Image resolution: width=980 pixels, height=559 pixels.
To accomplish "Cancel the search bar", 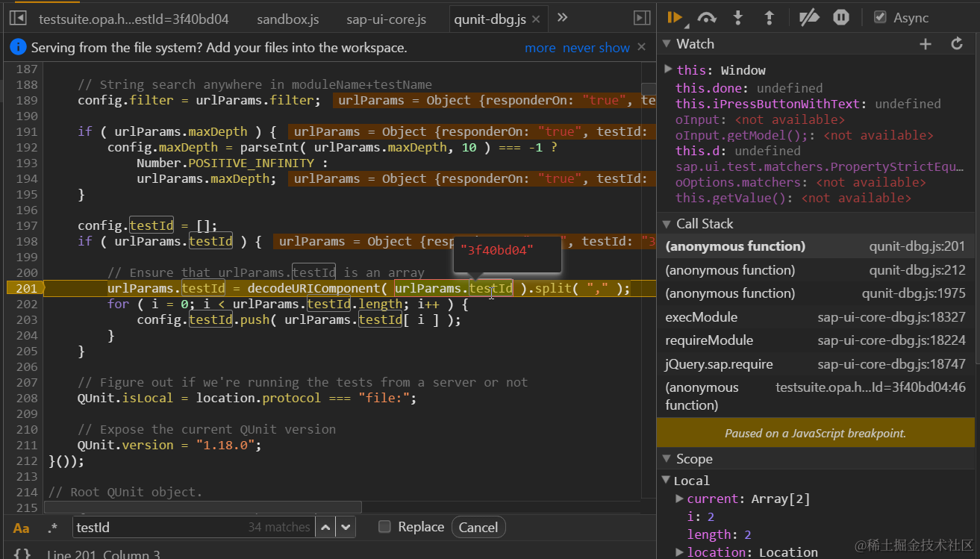I will coord(478,527).
